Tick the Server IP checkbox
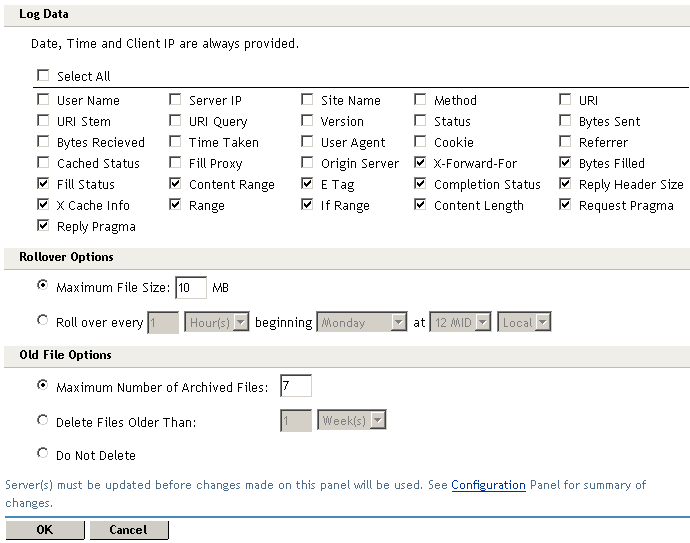Image resolution: width=690 pixels, height=543 pixels. click(x=175, y=99)
